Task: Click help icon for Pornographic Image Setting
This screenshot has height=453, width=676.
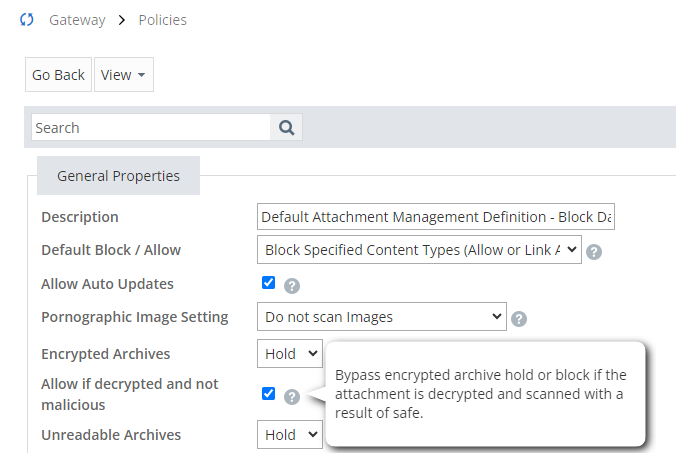Action: coord(519,319)
